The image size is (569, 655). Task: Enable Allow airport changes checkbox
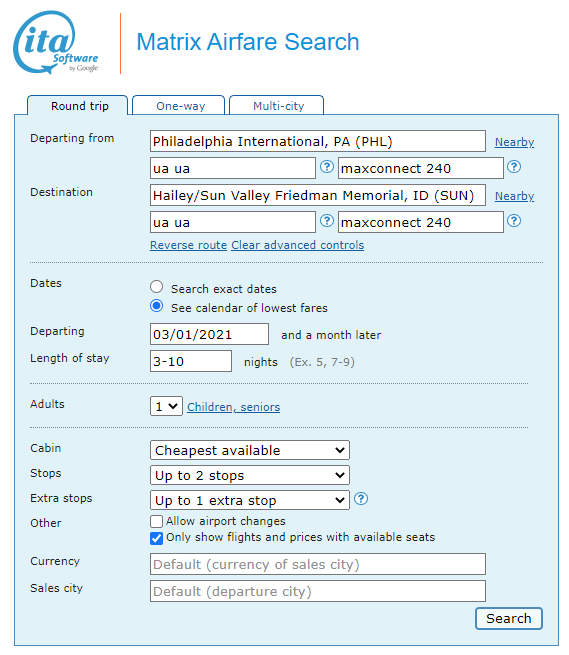tap(156, 521)
